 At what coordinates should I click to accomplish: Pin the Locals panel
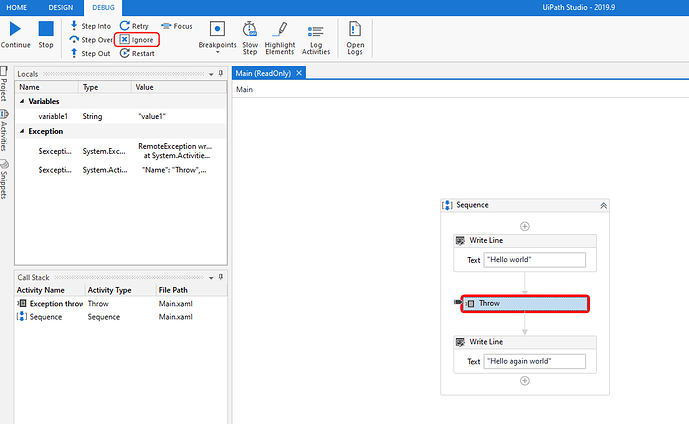click(221, 73)
